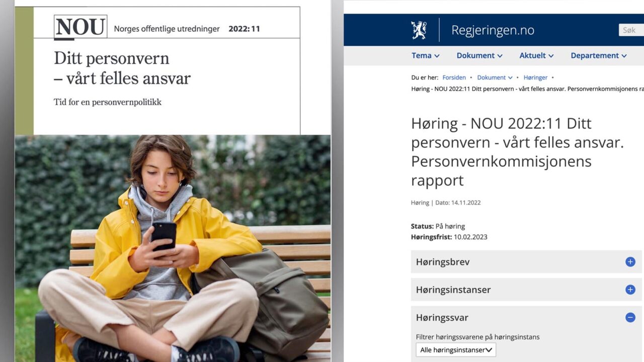The height and width of the screenshot is (362, 644).
Task: Follow the Høringer breadcrumb link
Action: [535, 77]
